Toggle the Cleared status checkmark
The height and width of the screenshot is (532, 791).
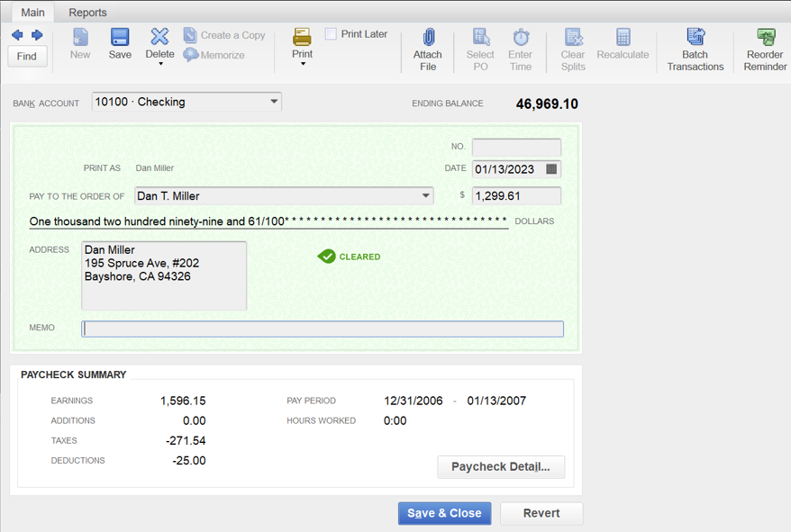click(327, 257)
